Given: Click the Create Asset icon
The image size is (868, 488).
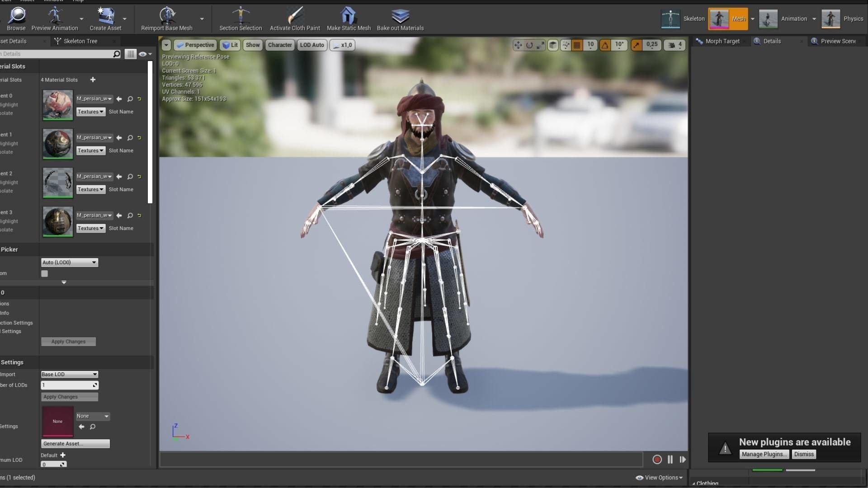Looking at the screenshot, I should [x=105, y=16].
